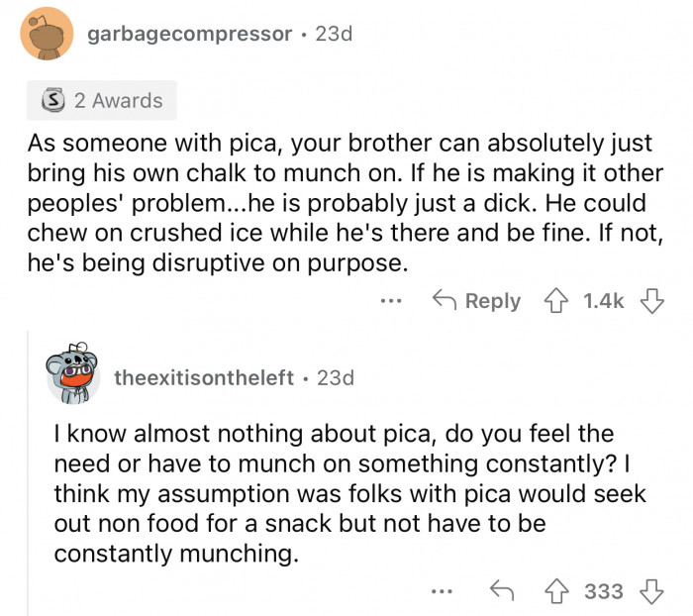This screenshot has width=693, height=616.
Task: Visit theexitisontheleft's username link
Action: click(204, 377)
